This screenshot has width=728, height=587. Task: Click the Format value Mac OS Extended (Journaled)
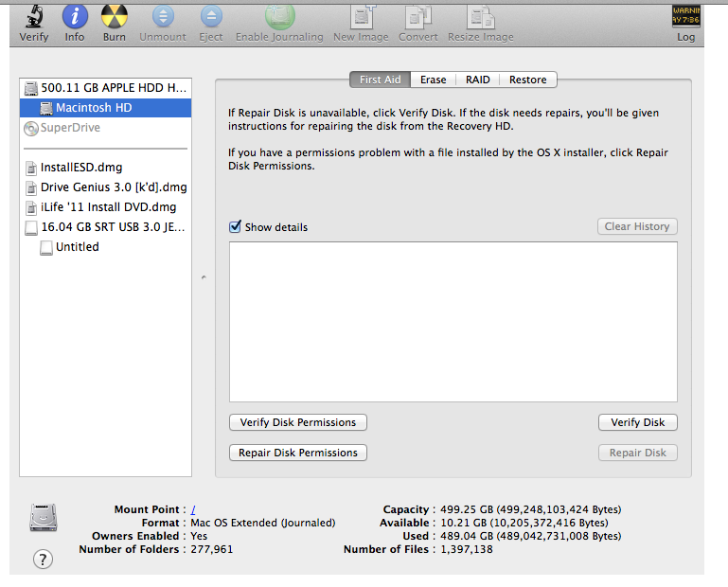[x=263, y=523]
